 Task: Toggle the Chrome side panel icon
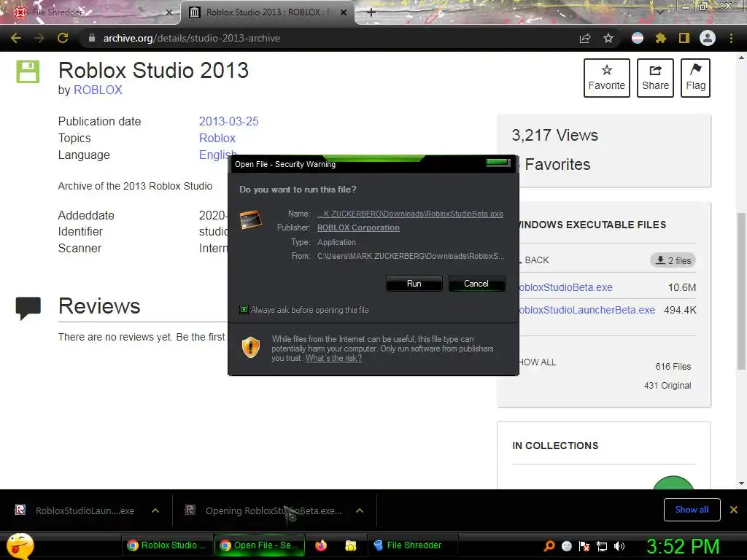(x=684, y=38)
